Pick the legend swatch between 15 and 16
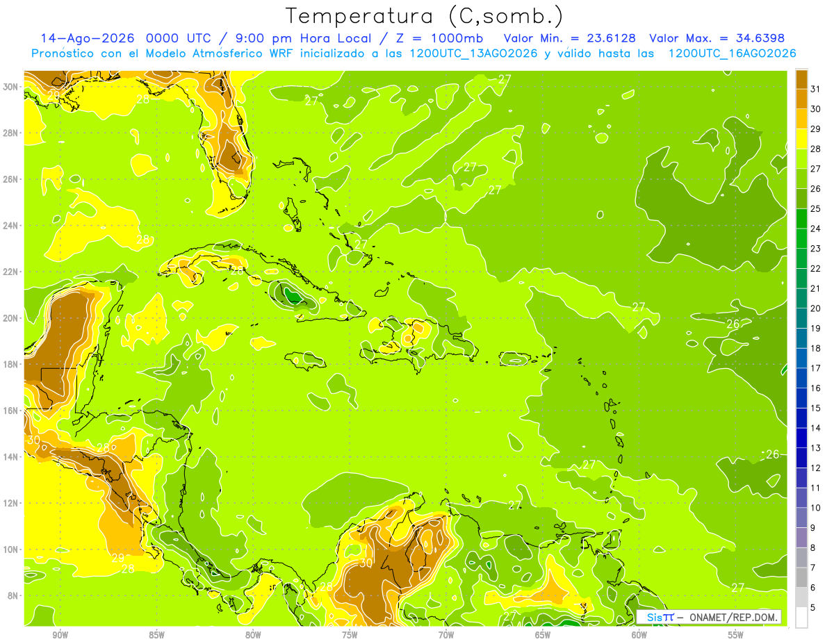 (801, 398)
